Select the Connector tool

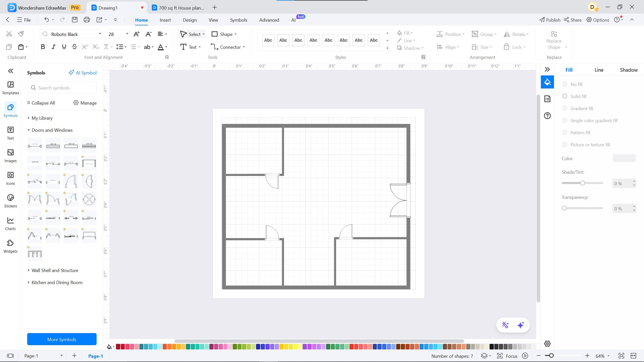point(227,47)
